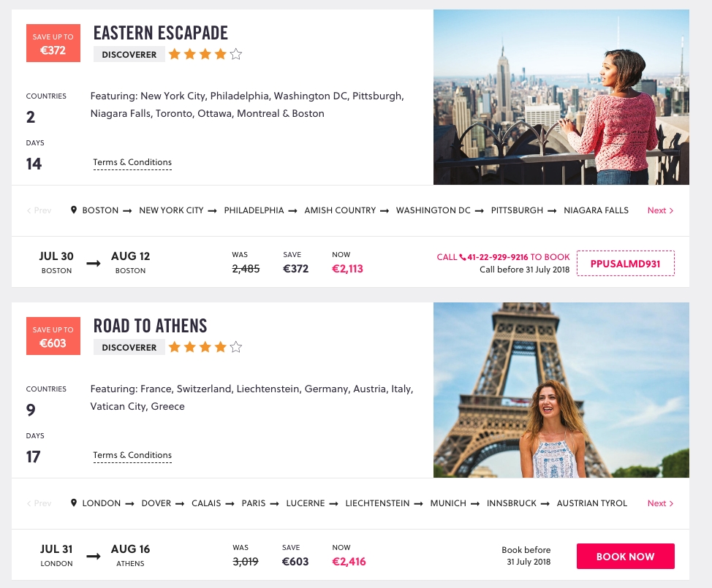Image resolution: width=712 pixels, height=588 pixels.
Task: Open Road to Athens Terms & Conditions
Action: (x=132, y=455)
